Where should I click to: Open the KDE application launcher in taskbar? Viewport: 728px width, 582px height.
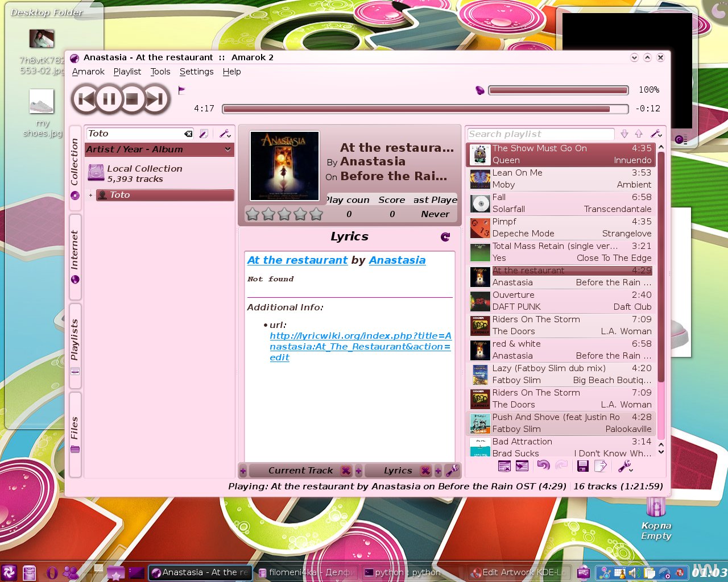[x=9, y=572]
